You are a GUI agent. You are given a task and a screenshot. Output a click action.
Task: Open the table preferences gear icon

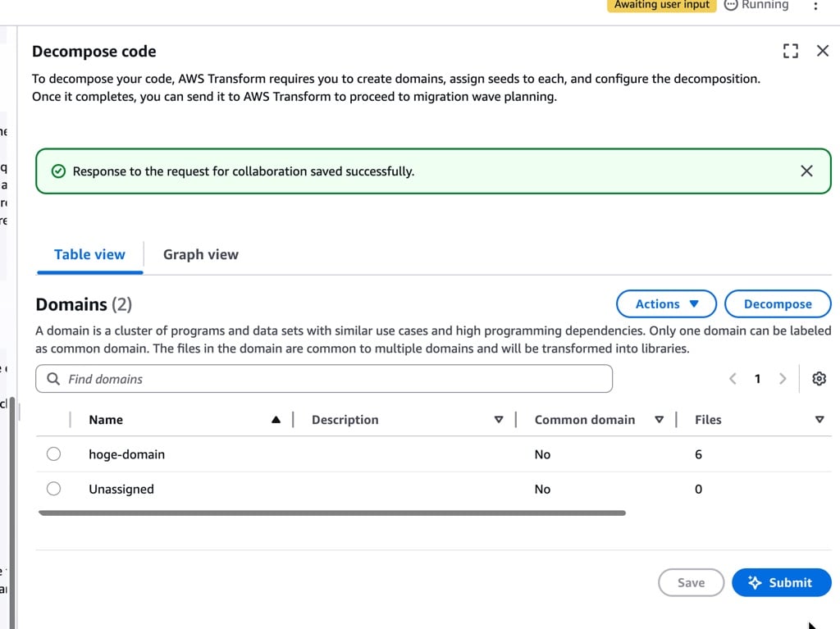[819, 379]
